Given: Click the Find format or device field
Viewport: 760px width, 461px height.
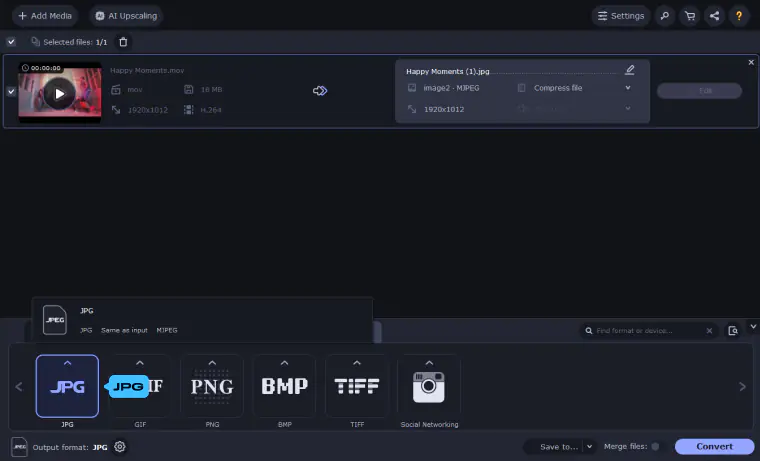Looking at the screenshot, I should point(648,331).
